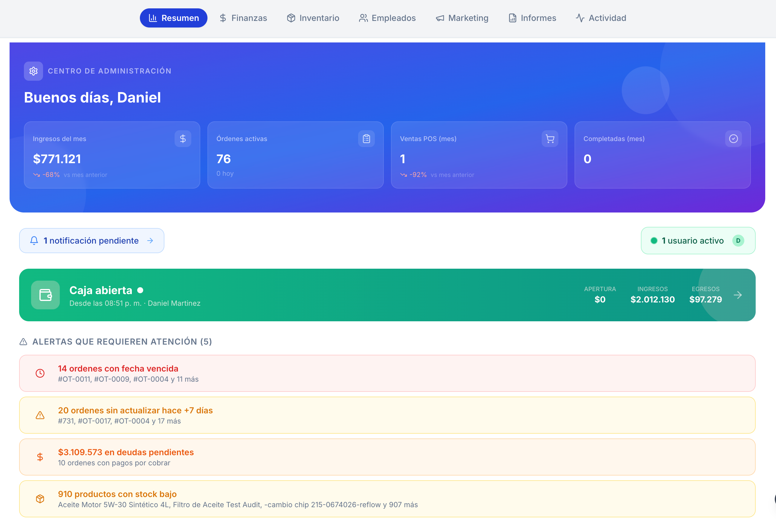Click the 1 usuario activo badge
The width and height of the screenshot is (776, 532).
(x=698, y=241)
